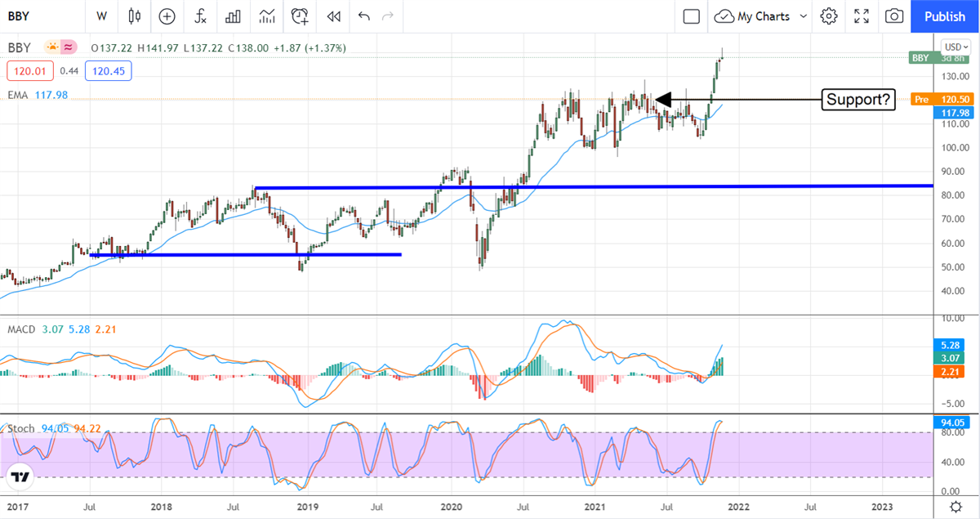Redo the chart action

388,16
